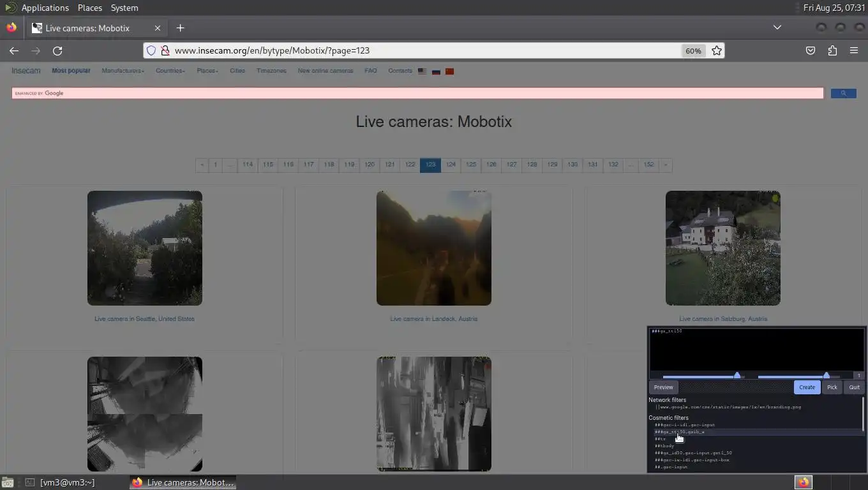868x490 pixels.
Task: Select cosmetic filter ##tr
Action: 660,439
